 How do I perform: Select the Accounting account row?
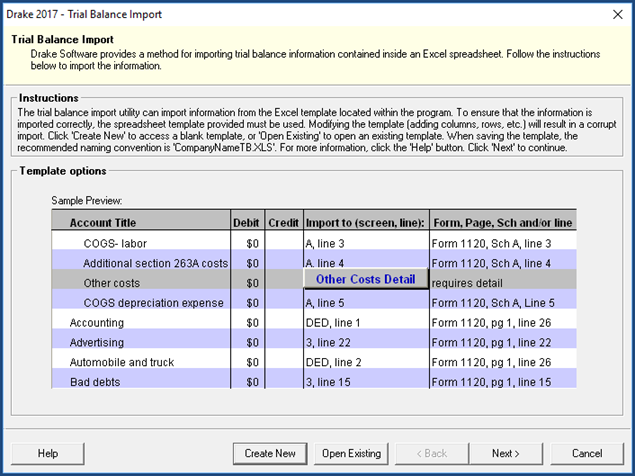[97, 323]
